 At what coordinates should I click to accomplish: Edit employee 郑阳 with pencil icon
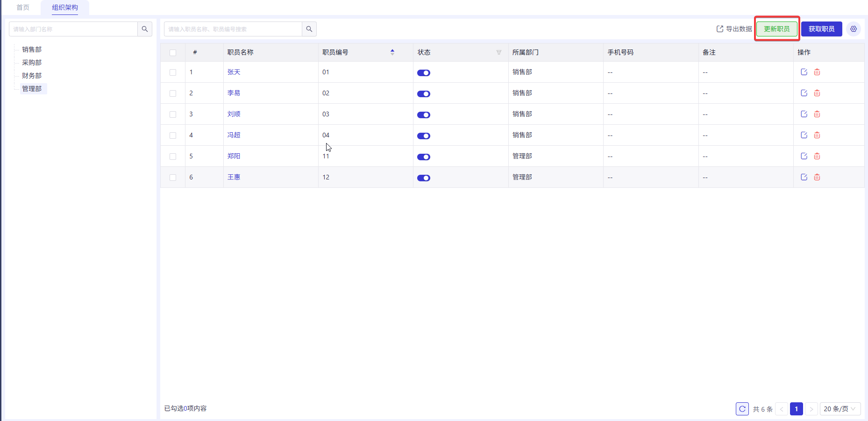(x=804, y=156)
